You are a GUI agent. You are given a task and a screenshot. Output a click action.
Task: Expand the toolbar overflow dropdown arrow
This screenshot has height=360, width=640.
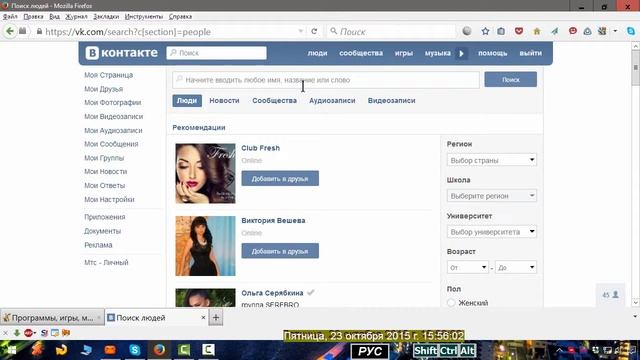click(x=615, y=31)
